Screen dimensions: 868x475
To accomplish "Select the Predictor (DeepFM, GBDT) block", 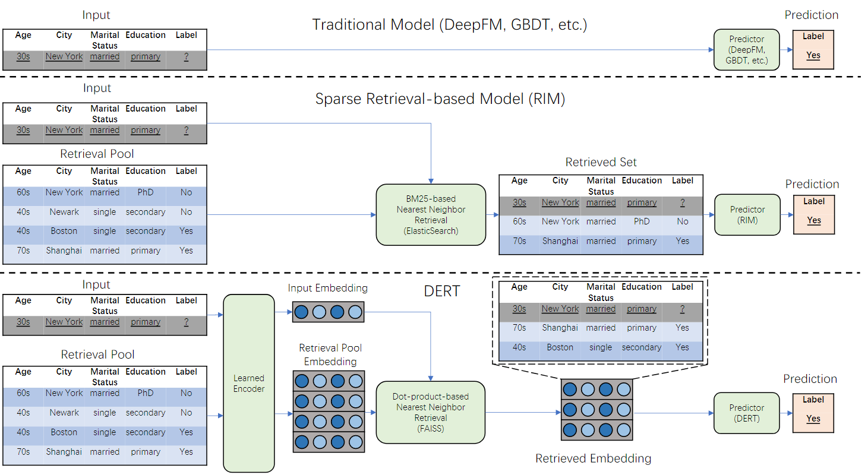I will point(746,49).
